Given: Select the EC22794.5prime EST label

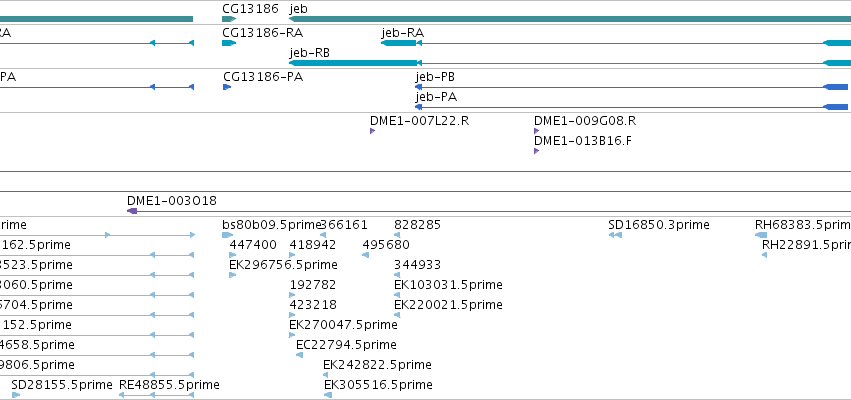Looking at the screenshot, I should [x=346, y=345].
